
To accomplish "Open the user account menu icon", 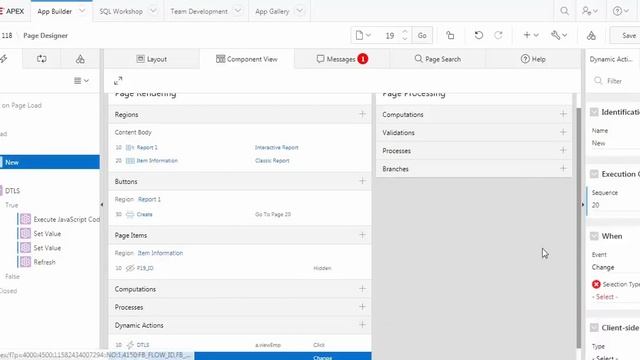I will [589, 11].
